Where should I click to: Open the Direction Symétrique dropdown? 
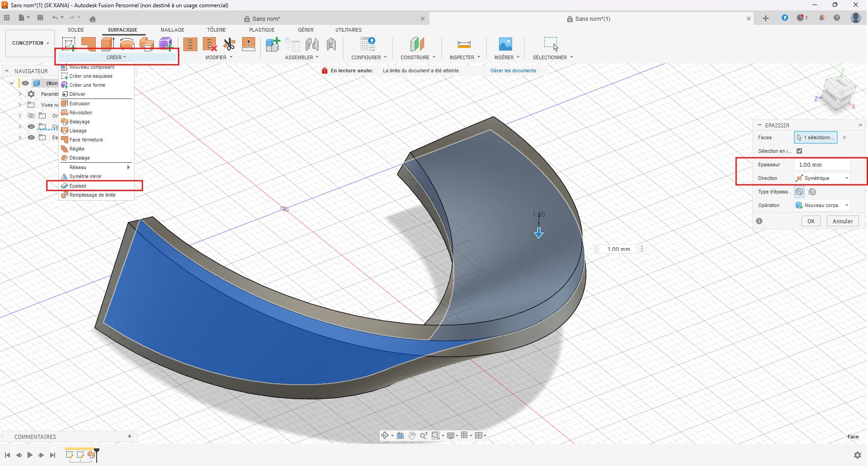click(x=822, y=178)
